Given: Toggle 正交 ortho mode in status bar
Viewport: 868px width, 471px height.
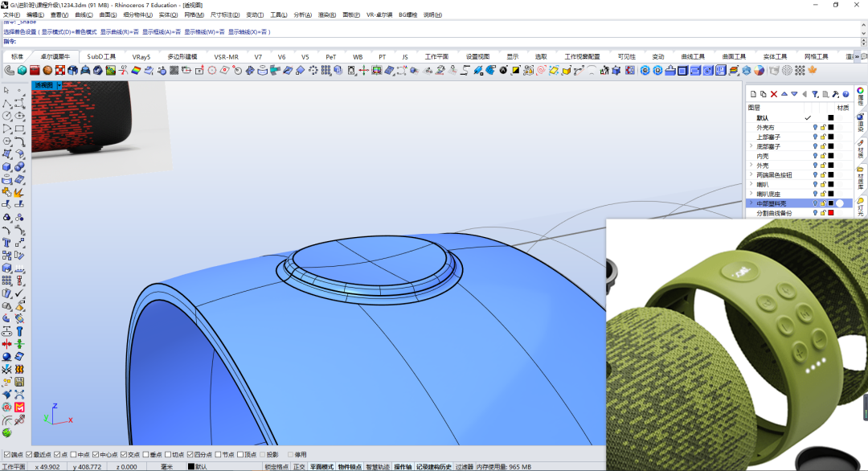Looking at the screenshot, I should pos(299,466).
